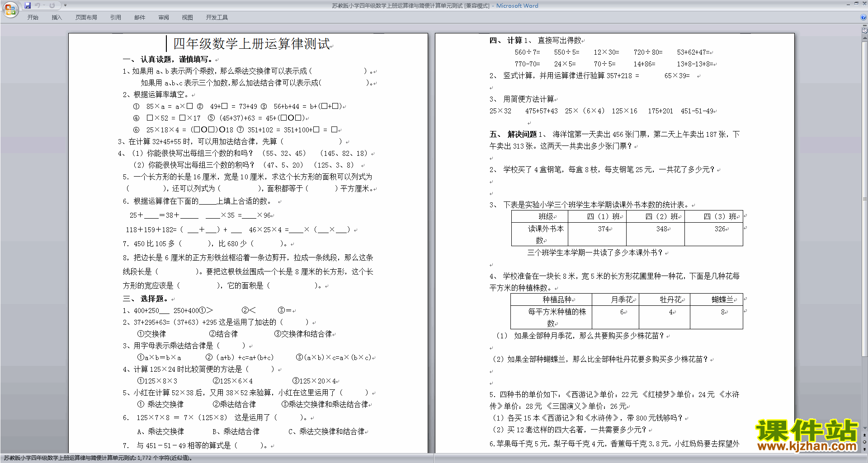Switch to the 页面布局 tab
This screenshot has width=868, height=463.
pos(86,18)
